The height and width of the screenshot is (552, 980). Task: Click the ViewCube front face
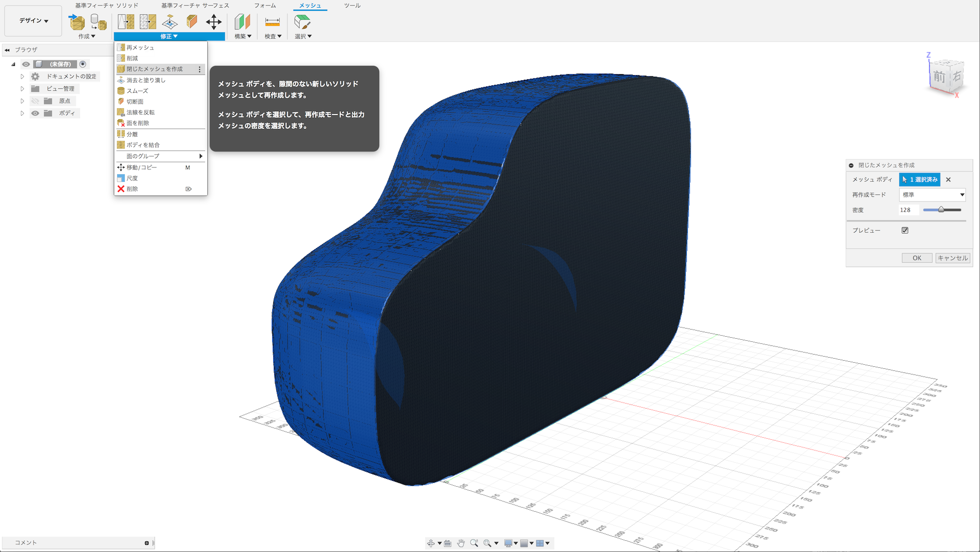pos(939,78)
